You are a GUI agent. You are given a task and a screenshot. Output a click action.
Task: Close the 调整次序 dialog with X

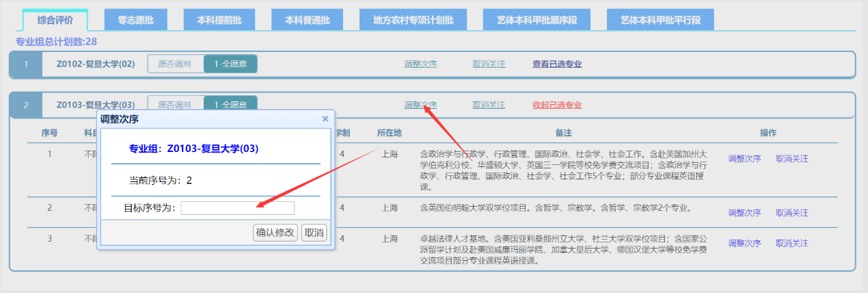tap(325, 119)
